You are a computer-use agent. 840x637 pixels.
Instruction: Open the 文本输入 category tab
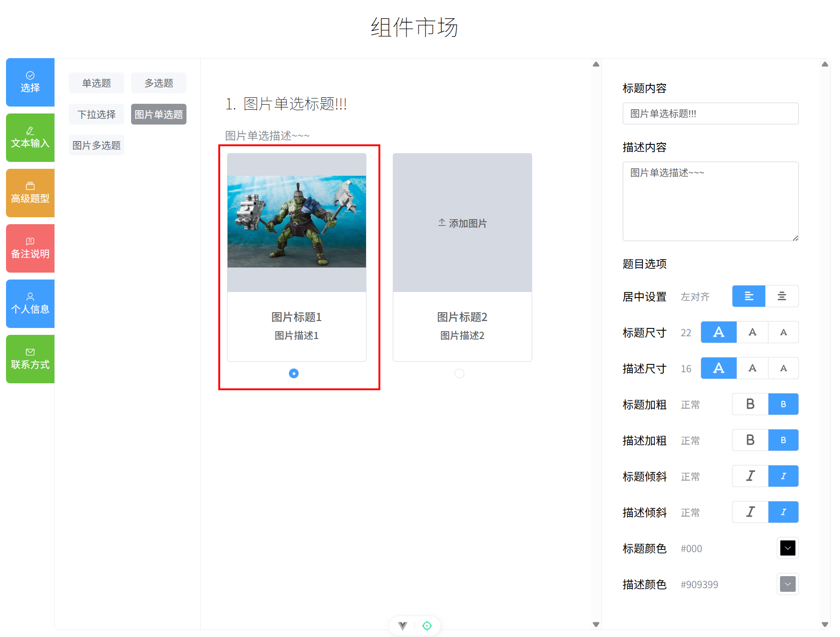30,138
